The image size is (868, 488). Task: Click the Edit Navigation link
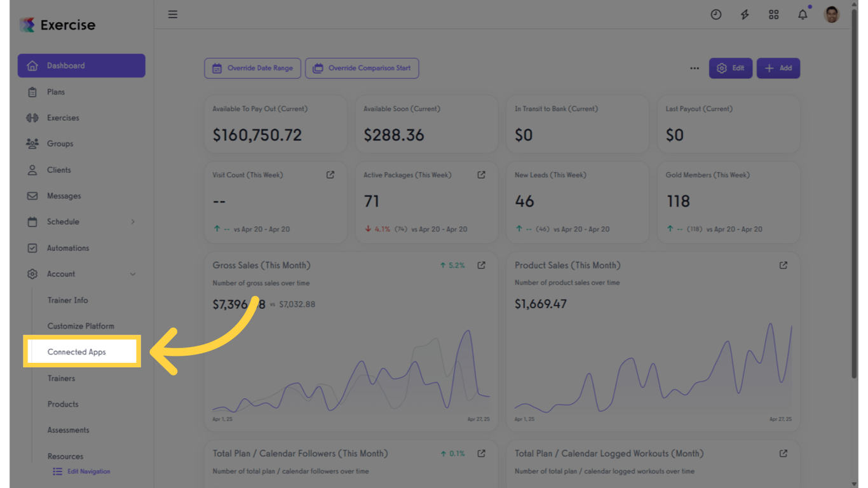pyautogui.click(x=81, y=471)
